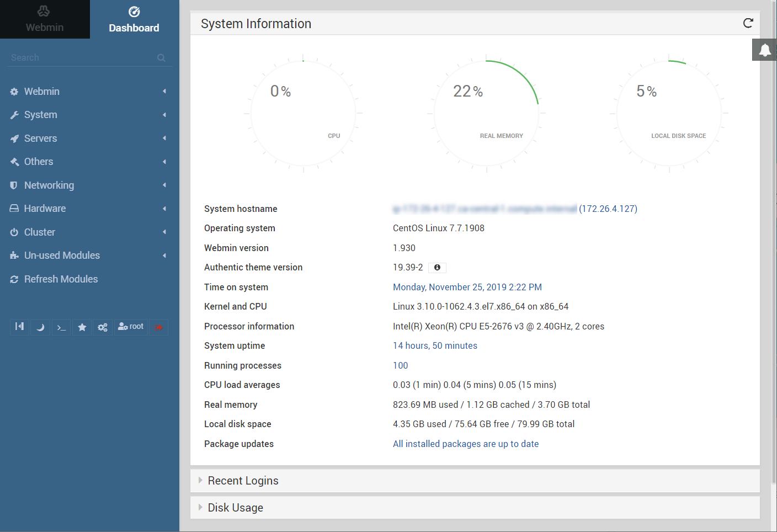The image size is (777, 532).
Task: Click the CentOS Linux 7.7.1908 value
Action: 439,228
